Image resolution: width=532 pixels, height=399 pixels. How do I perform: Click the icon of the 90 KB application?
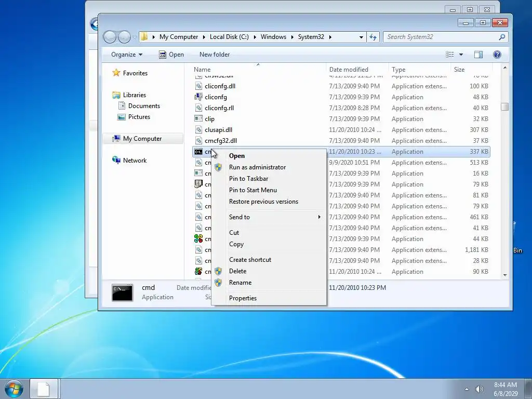198,271
